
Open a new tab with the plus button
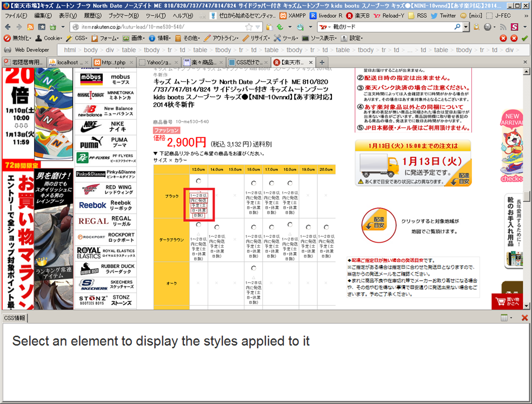(322, 63)
